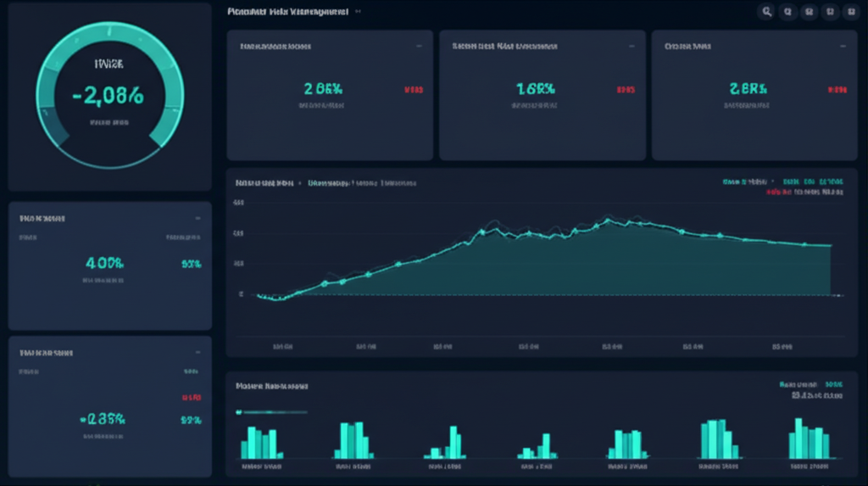Click the icon immediately right of the search icon
868x486 pixels.
coord(787,12)
